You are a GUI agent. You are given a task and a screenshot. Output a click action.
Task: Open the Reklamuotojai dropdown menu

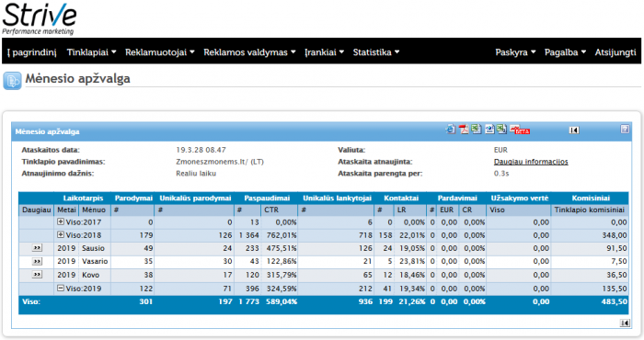tap(160, 52)
